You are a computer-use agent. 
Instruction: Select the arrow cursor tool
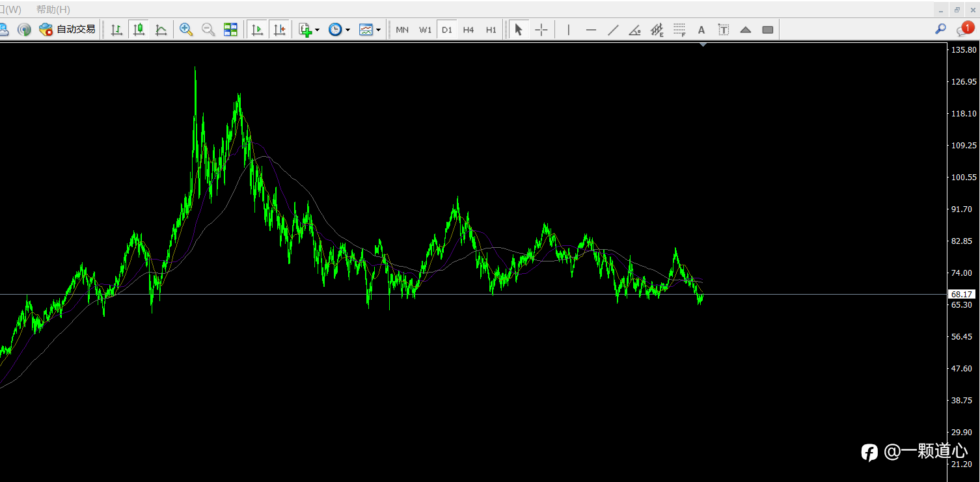519,29
